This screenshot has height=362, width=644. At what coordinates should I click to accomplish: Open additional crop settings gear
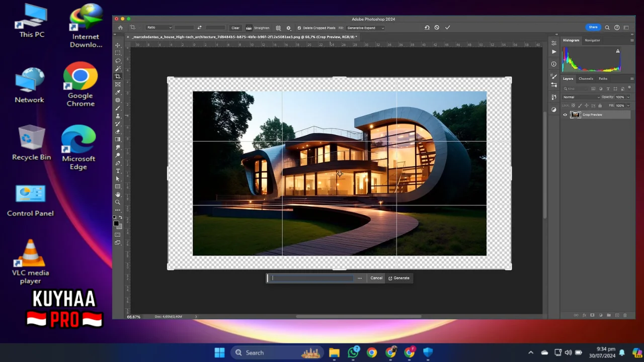point(288,28)
